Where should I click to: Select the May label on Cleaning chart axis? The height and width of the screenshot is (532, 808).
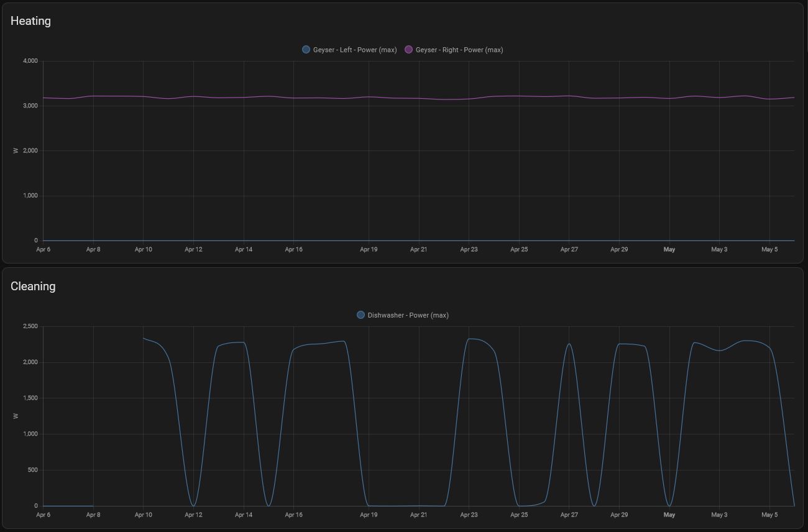669,515
